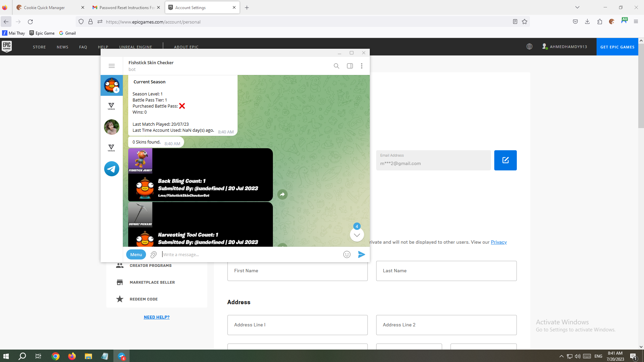
Task: Open Marketplace Seller sidebar item
Action: pos(152,282)
